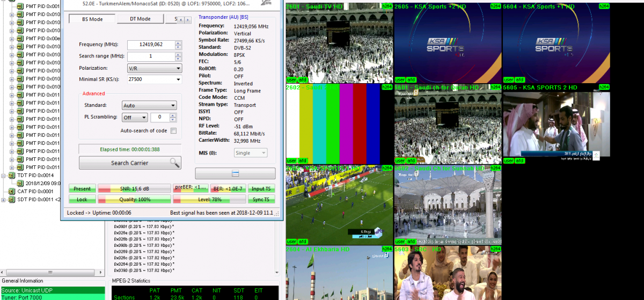Click the Quality 100% meter bar
The width and height of the screenshot is (644, 300).
coord(134,199)
